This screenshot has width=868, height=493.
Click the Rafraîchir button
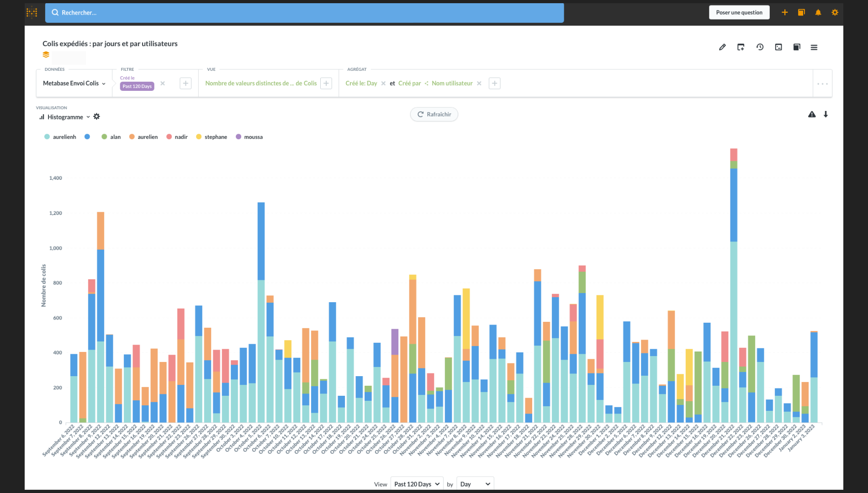[434, 114]
